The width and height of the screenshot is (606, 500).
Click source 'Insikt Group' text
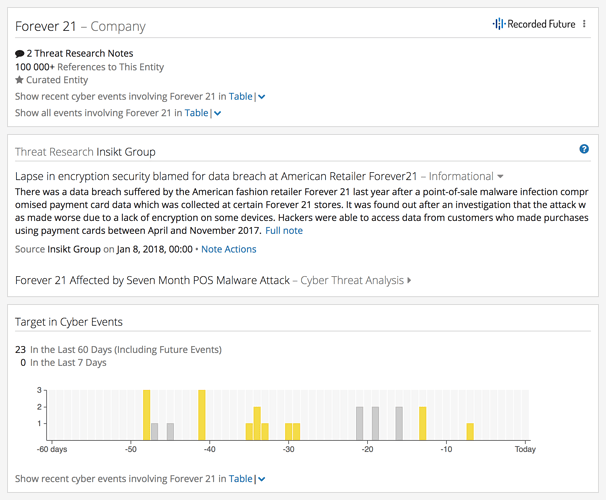click(74, 249)
